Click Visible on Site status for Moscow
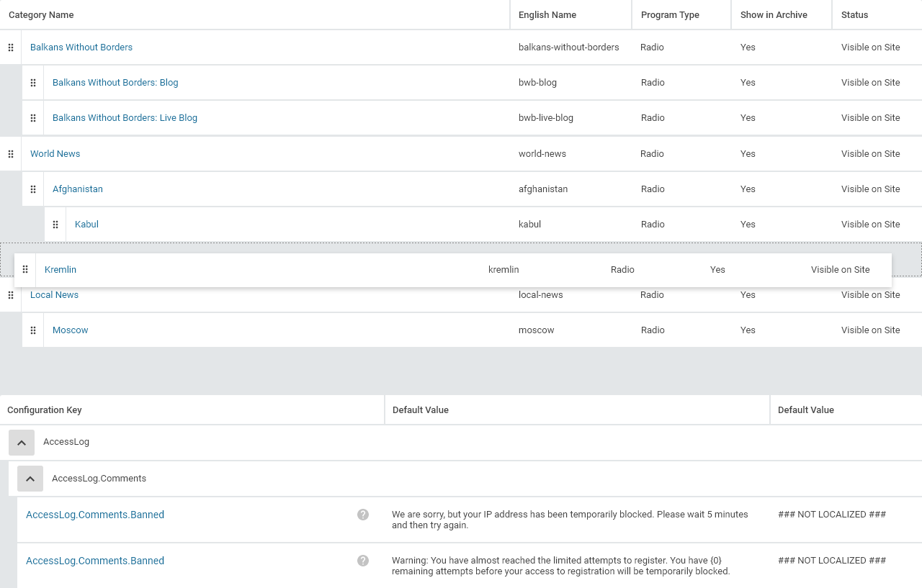922x588 pixels. click(871, 330)
